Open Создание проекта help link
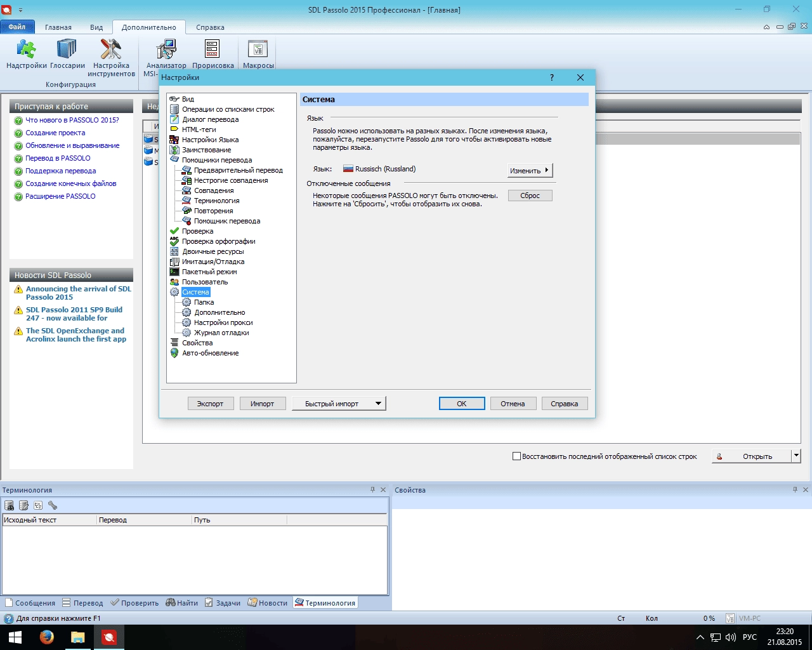 pos(55,133)
